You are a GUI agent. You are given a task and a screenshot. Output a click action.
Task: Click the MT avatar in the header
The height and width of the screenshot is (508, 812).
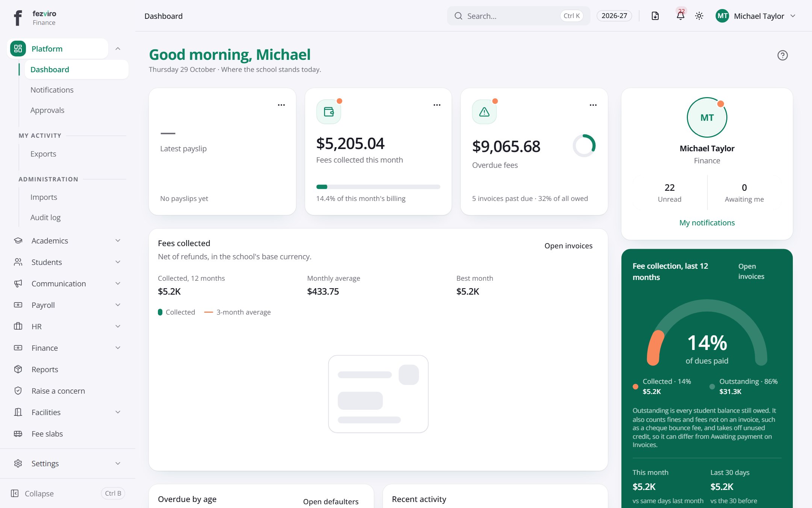pos(722,16)
